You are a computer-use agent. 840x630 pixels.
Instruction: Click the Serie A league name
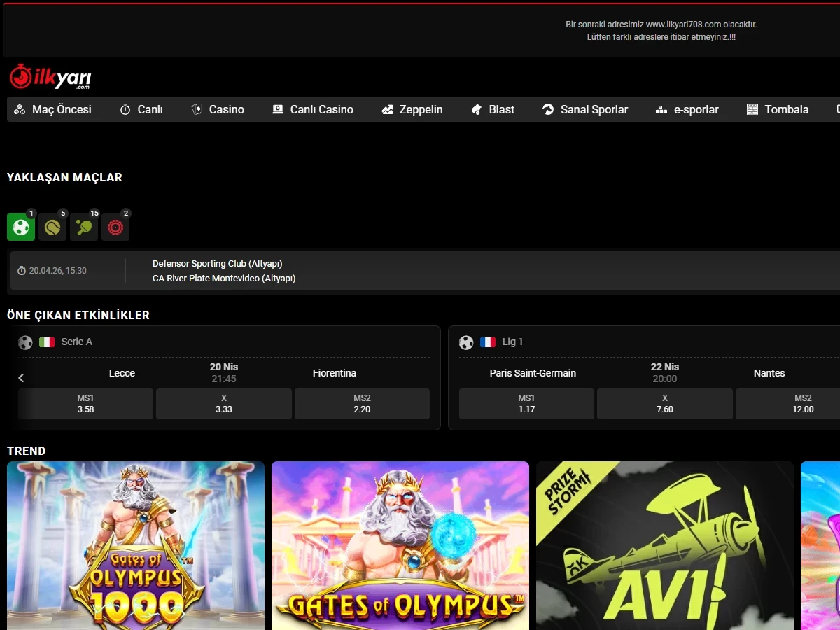[x=77, y=342]
